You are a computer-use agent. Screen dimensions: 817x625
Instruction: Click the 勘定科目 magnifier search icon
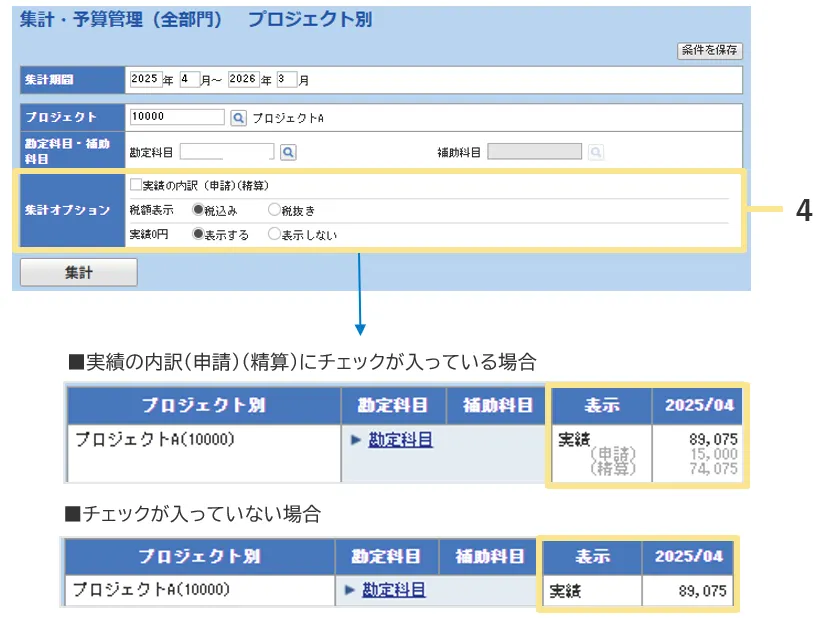pos(287,152)
